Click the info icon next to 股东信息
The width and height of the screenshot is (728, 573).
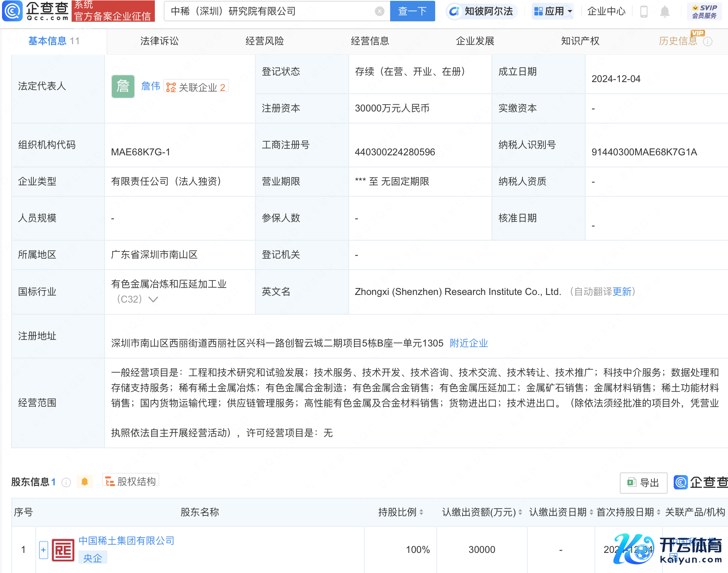click(66, 482)
